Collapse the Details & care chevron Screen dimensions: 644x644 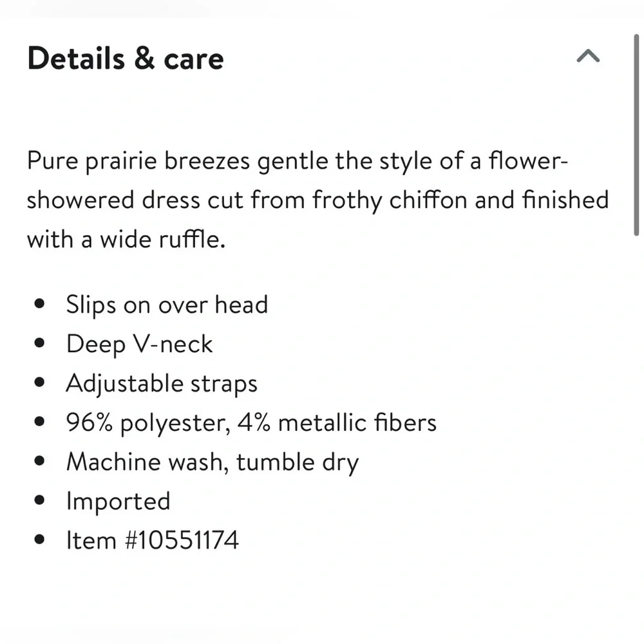(588, 57)
